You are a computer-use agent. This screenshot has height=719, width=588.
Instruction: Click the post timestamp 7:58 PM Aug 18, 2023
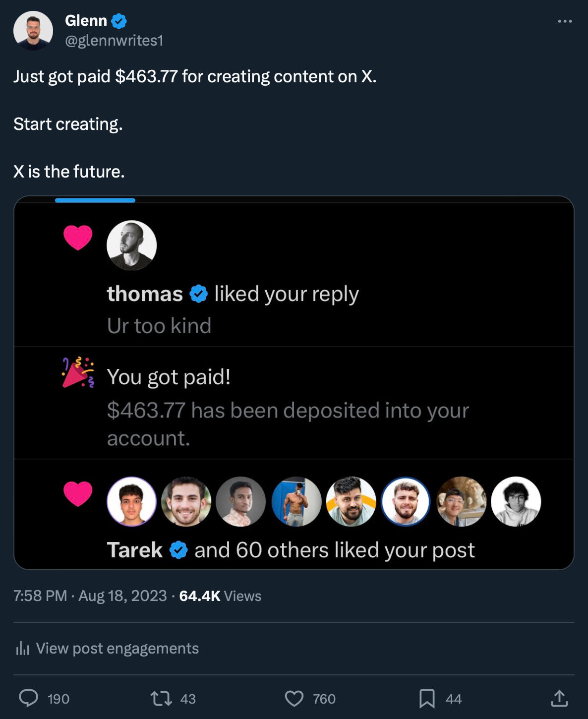90,596
